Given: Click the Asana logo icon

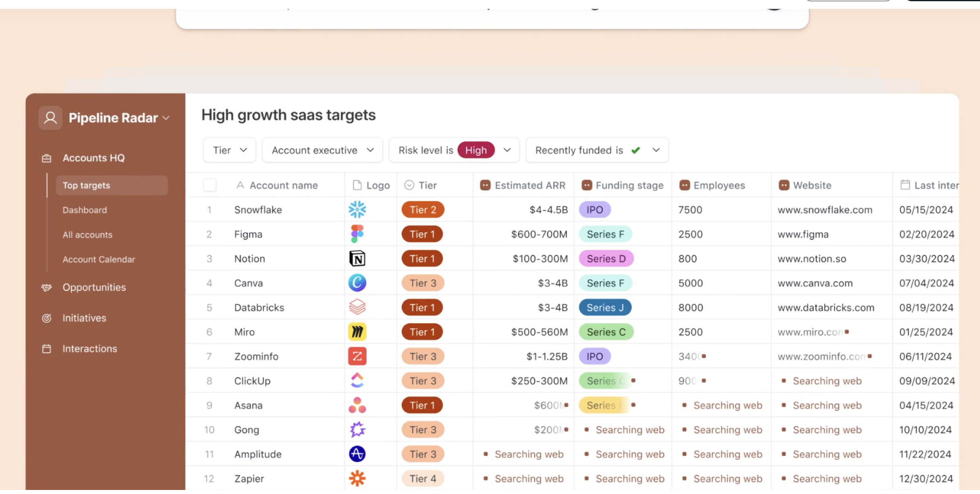Looking at the screenshot, I should click(357, 405).
